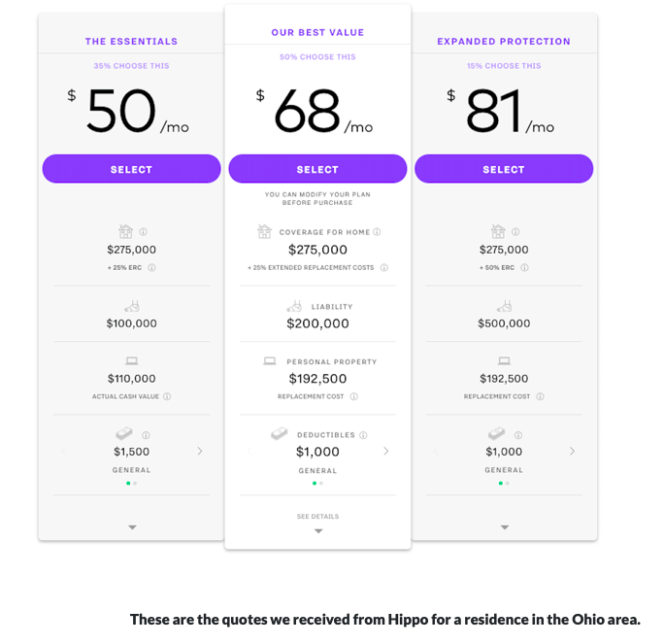Click info icon beside +50% ERC
The height and width of the screenshot is (644, 664).
(x=524, y=267)
